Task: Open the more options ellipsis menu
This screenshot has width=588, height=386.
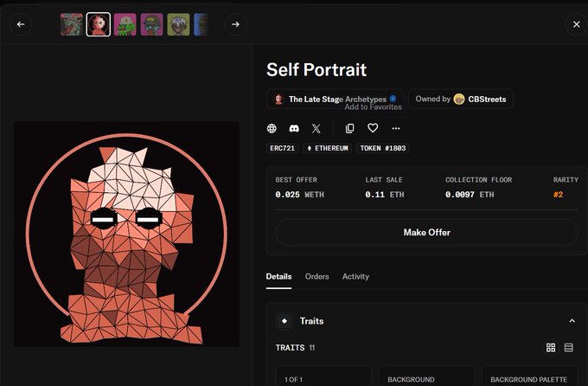Action: pos(396,128)
